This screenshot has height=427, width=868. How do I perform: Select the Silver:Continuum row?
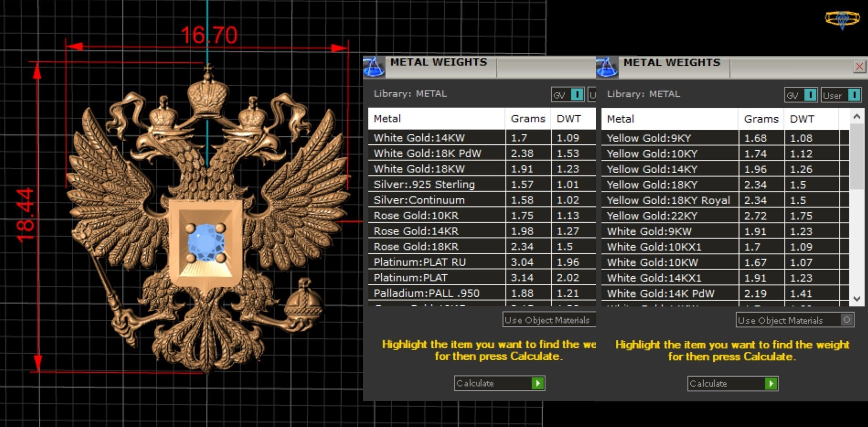click(482, 200)
